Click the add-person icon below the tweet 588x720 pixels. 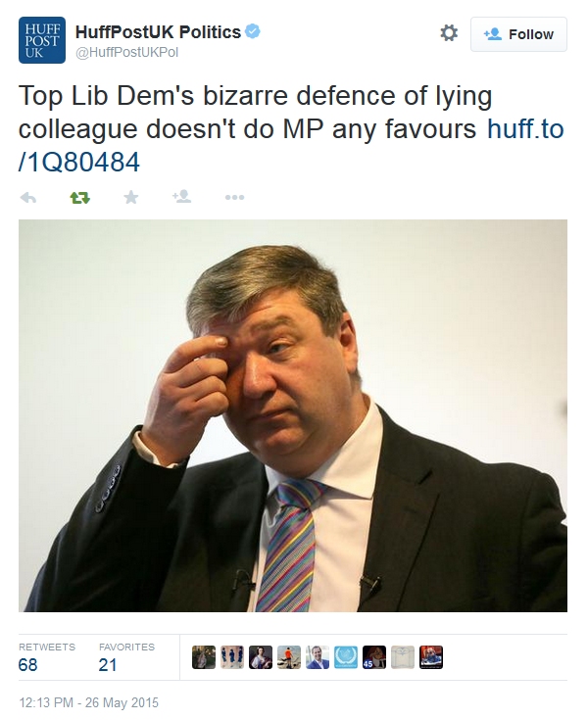(182, 197)
